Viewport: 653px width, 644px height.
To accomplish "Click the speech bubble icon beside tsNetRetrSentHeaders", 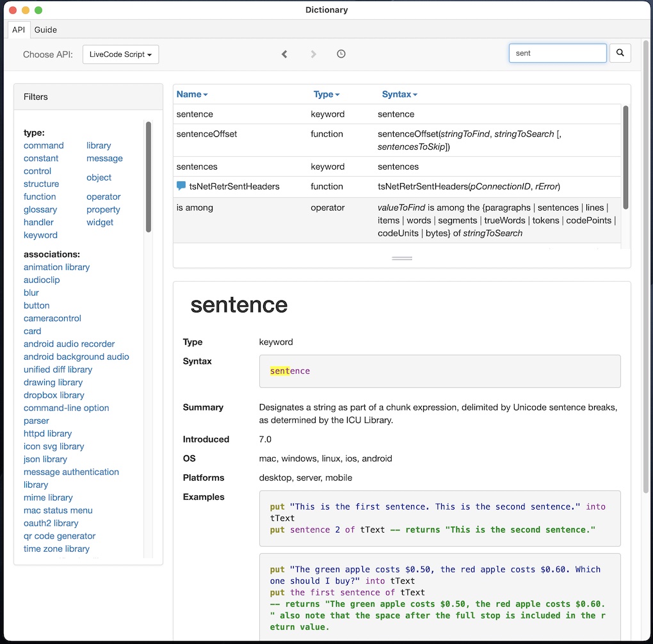I will (x=181, y=186).
